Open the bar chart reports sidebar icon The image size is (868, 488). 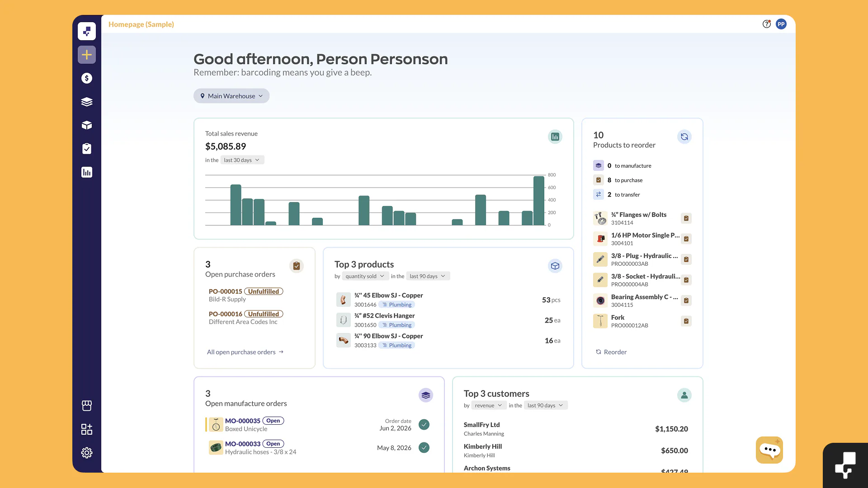point(87,172)
